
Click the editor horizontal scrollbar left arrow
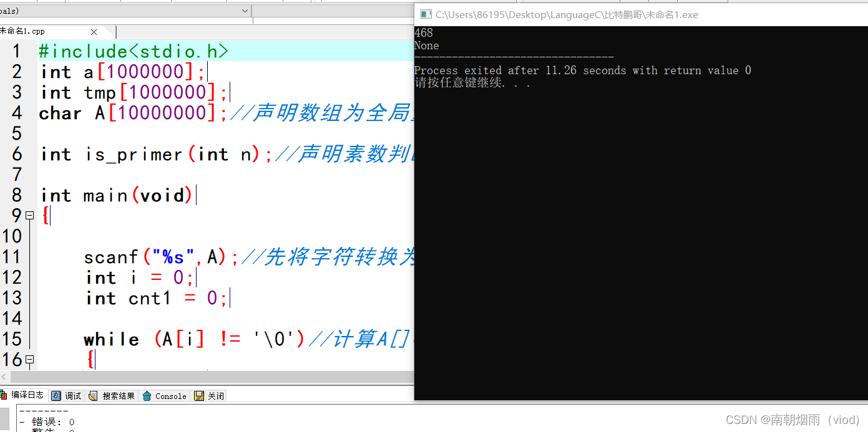pos(5,377)
